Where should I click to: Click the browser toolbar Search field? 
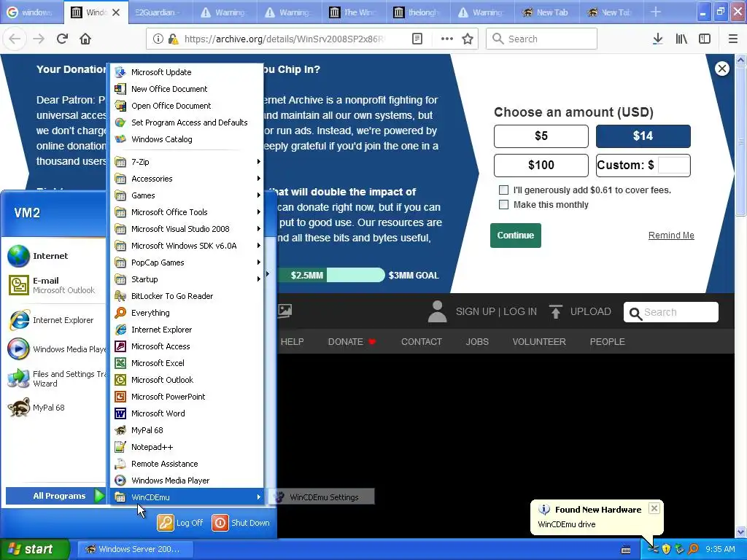pos(541,39)
